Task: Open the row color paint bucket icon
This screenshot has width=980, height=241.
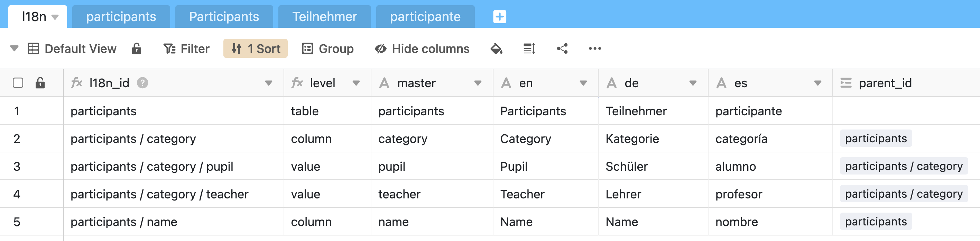Action: pos(496,49)
